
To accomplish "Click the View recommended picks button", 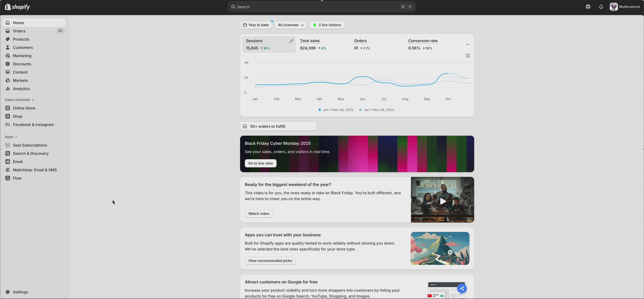I will (270, 261).
